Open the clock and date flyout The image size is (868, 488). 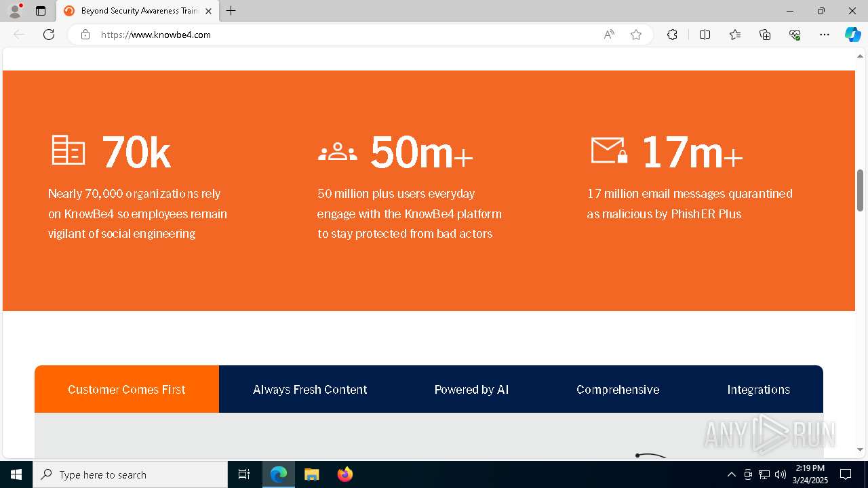pyautogui.click(x=810, y=474)
